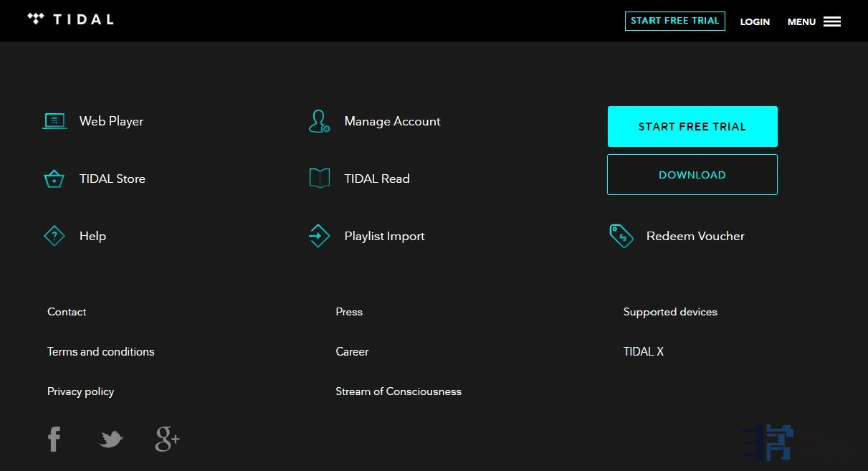
Task: Click LOGIN in the top bar
Action: [x=755, y=22]
